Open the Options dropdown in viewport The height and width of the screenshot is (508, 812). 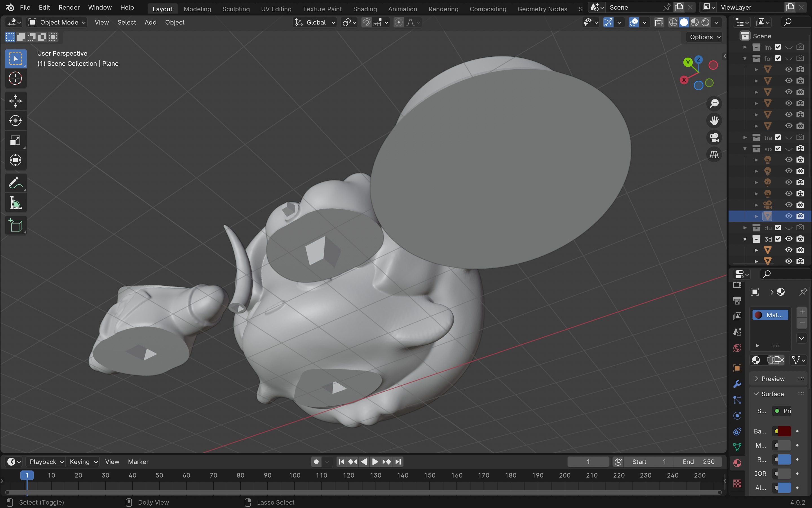[705, 37]
